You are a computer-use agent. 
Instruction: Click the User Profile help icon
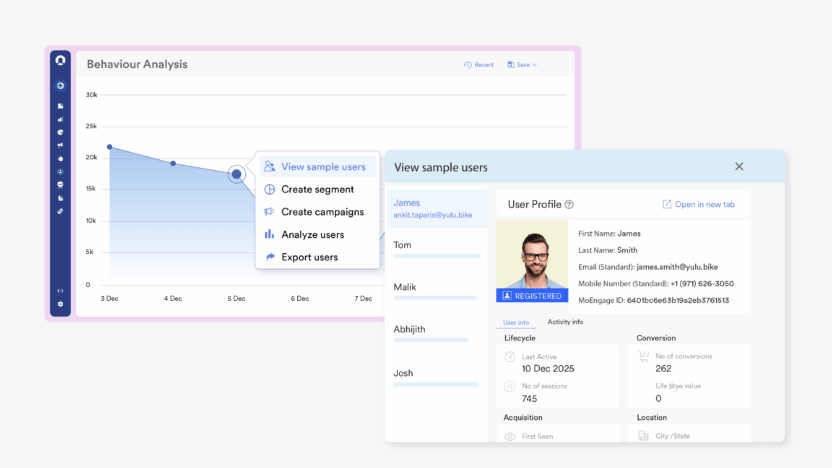click(x=569, y=205)
